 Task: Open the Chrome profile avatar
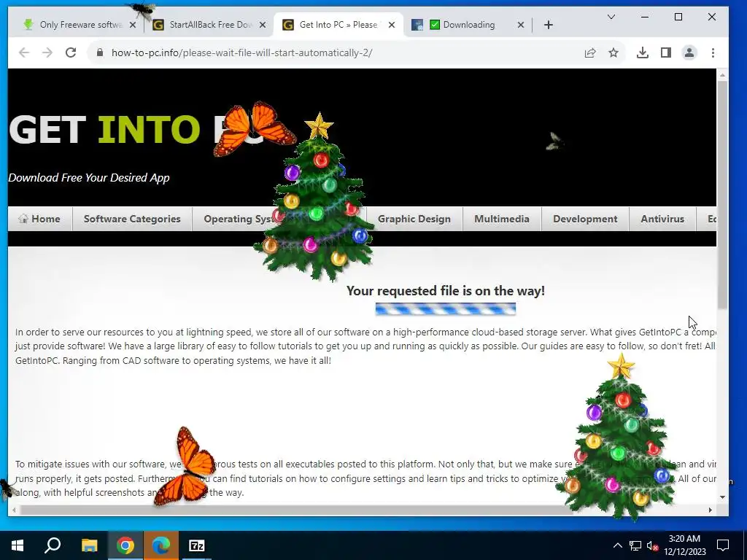pyautogui.click(x=689, y=52)
